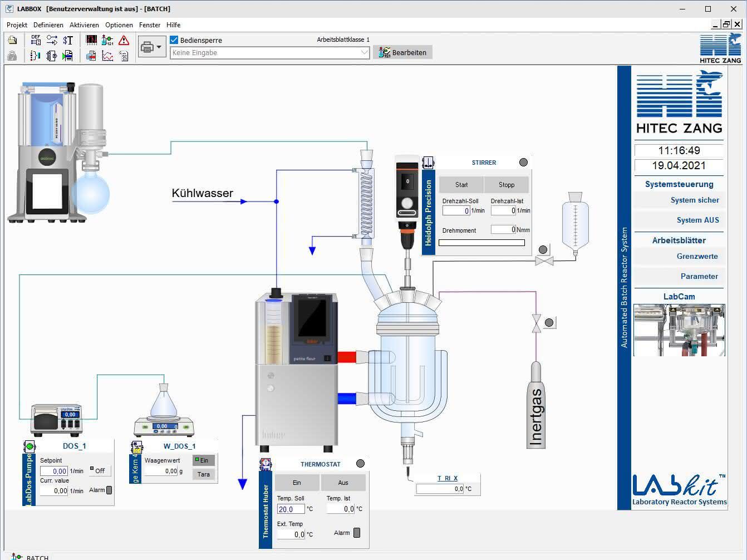Click the Temp. Soll input field
Image resolution: width=747 pixels, height=560 pixels.
[x=291, y=509]
